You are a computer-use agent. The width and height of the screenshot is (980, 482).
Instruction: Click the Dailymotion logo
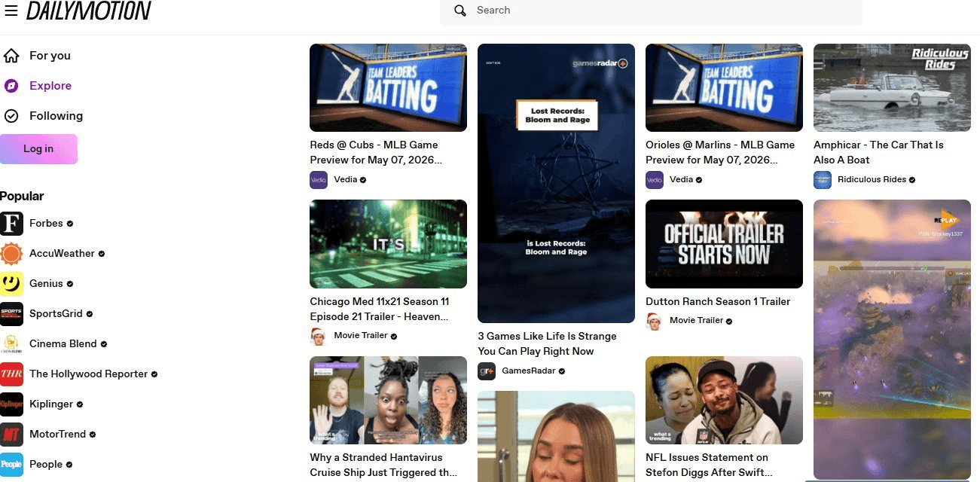(89, 11)
